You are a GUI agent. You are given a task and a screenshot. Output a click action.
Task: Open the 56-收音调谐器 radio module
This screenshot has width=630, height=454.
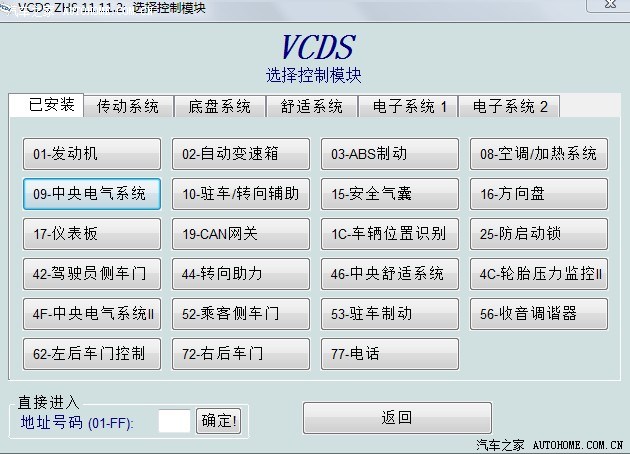[x=538, y=314]
